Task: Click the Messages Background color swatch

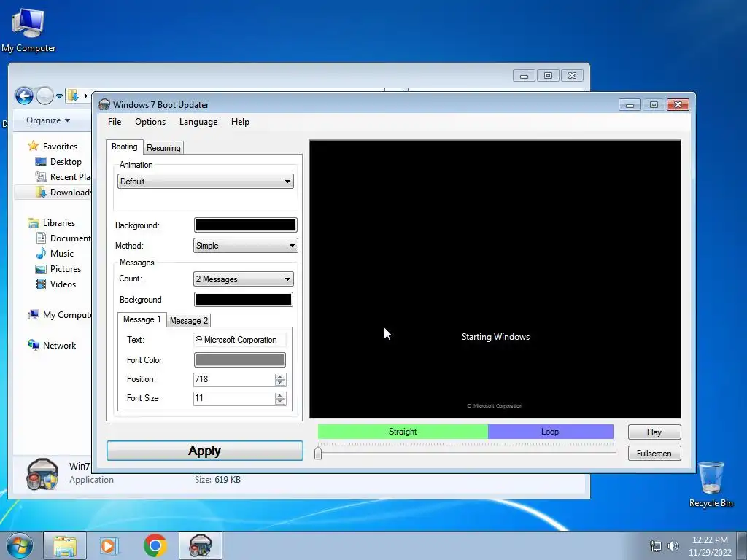Action: (244, 299)
